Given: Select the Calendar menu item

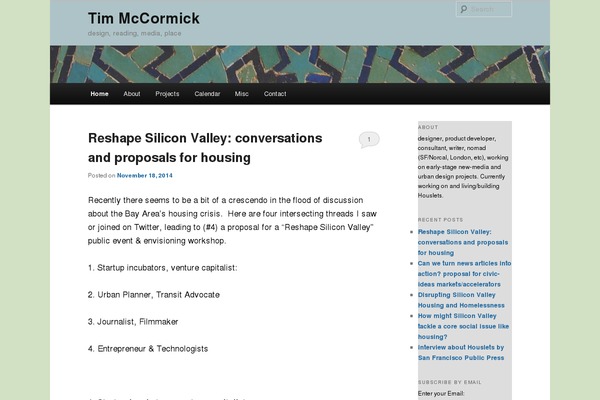Looking at the screenshot, I should [x=207, y=94].
